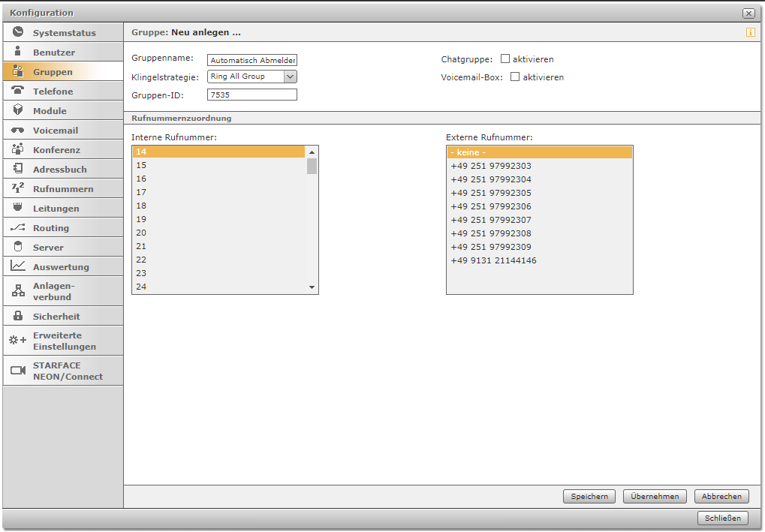The image size is (765, 532).
Task: Click the Konferenz people icon
Action: (x=18, y=149)
